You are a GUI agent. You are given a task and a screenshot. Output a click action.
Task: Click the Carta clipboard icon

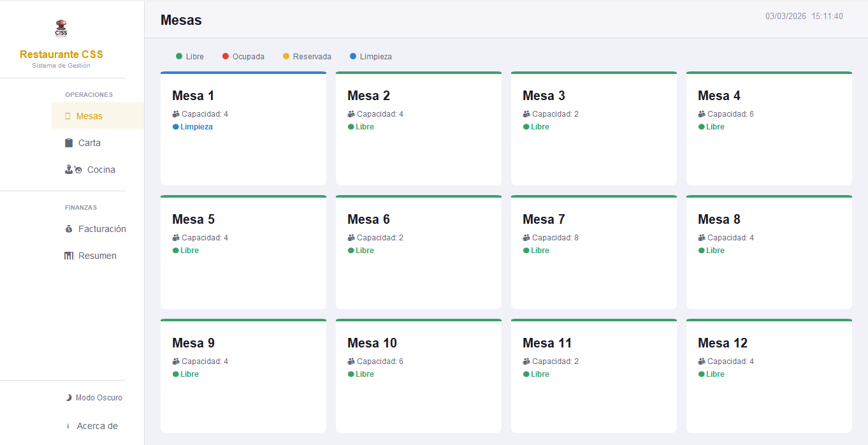[x=69, y=143]
